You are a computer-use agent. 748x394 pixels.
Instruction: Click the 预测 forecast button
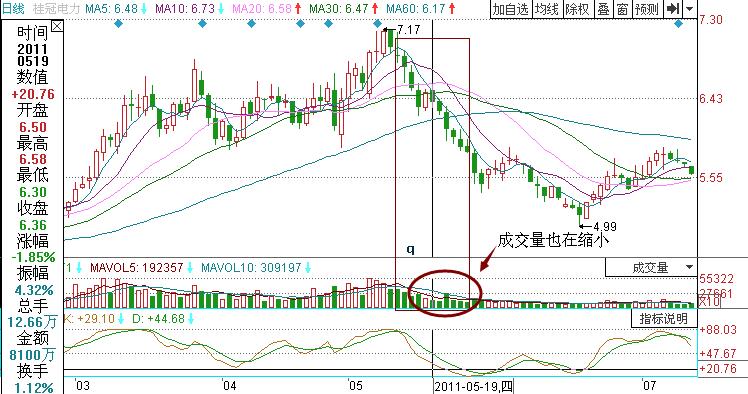tap(647, 9)
